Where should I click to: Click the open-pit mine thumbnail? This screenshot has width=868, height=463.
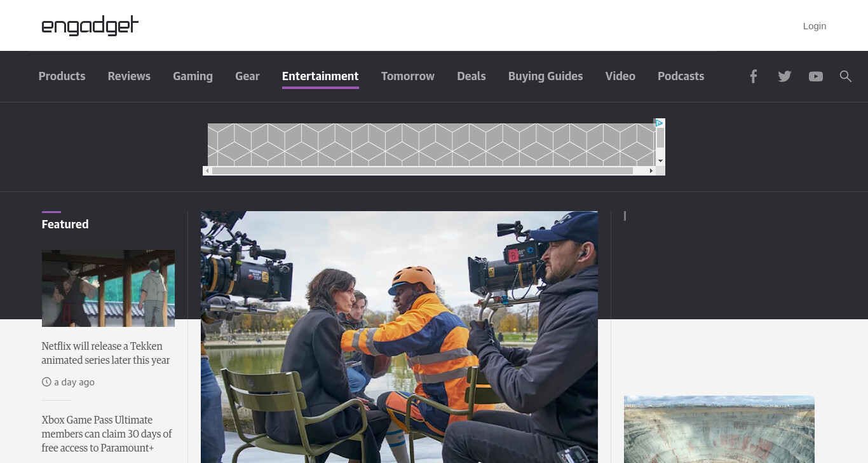click(x=719, y=429)
